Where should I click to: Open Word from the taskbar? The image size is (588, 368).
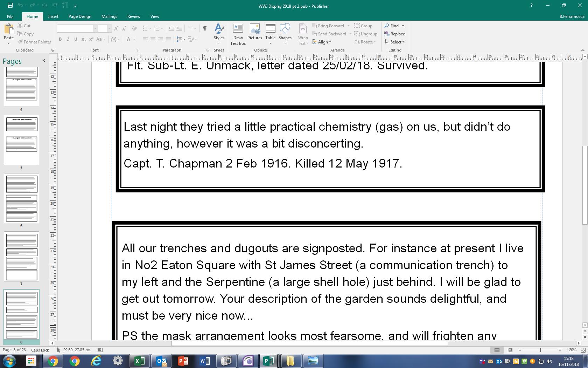[x=204, y=361]
